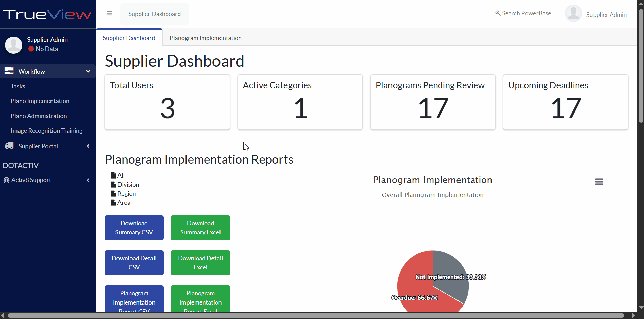Click the Supplier Portal truck icon
This screenshot has height=319, width=644.
(9, 146)
